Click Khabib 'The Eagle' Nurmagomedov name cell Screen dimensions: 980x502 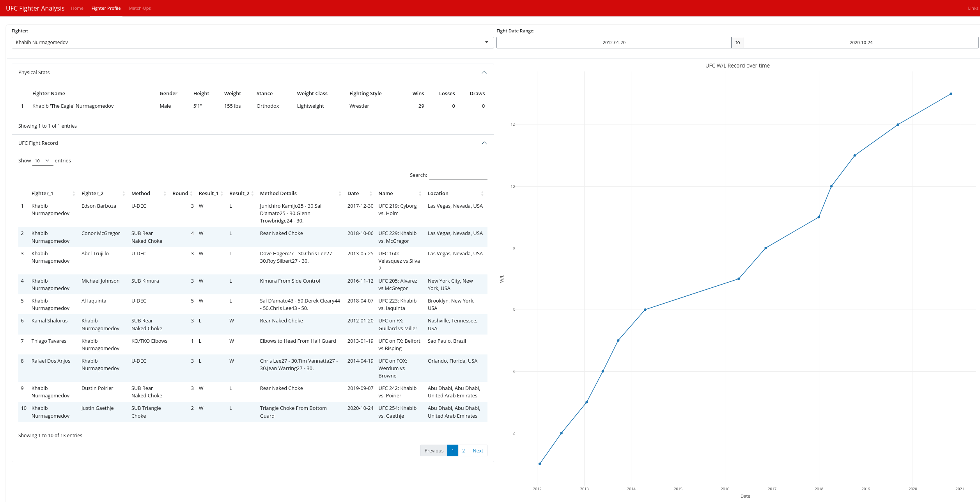(x=73, y=106)
